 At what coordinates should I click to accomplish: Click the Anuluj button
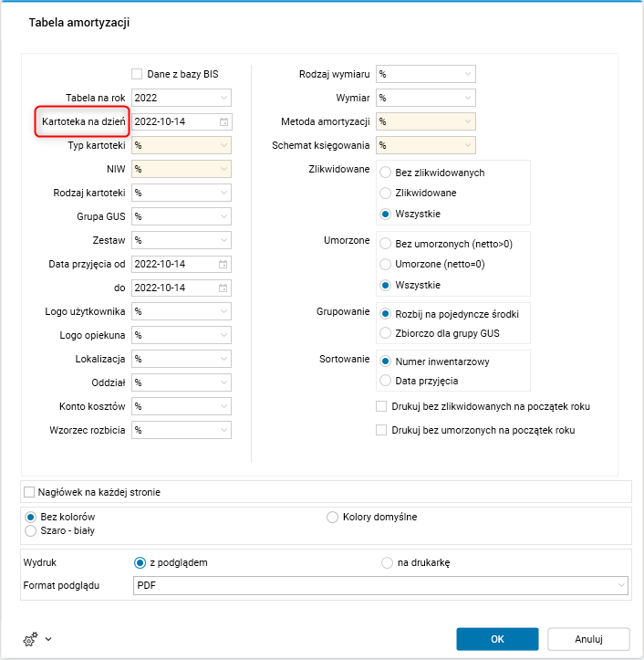click(x=588, y=639)
